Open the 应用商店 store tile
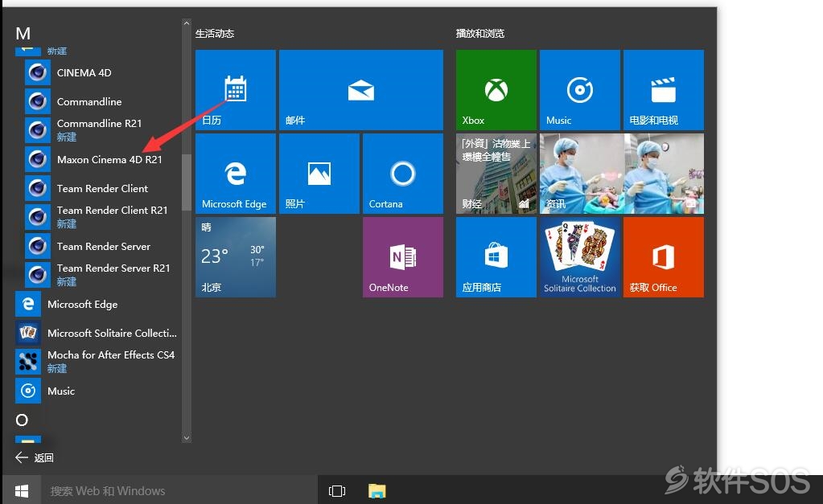The width and height of the screenshot is (823, 504). click(496, 257)
